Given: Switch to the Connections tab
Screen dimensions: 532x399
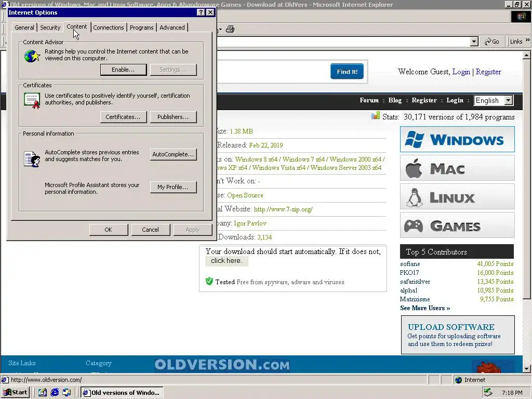Looking at the screenshot, I should pos(109,28).
